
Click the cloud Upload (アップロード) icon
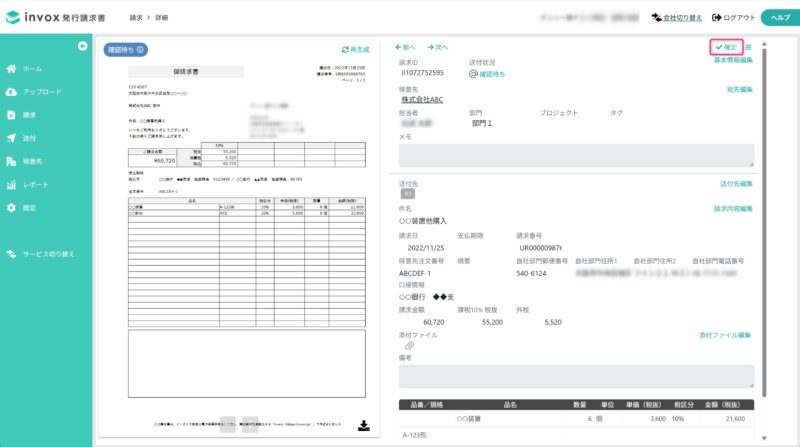point(11,92)
